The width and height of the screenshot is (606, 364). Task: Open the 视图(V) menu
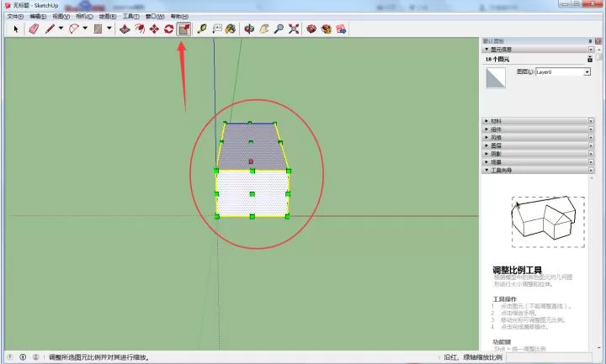61,16
